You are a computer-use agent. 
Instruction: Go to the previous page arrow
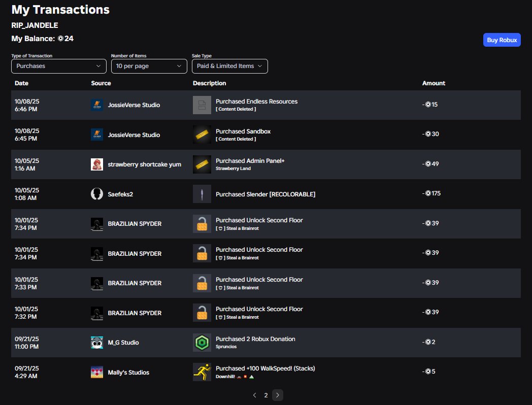pos(254,395)
